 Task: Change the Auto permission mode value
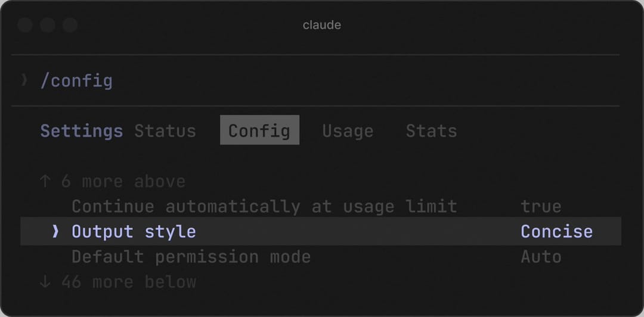coord(541,257)
